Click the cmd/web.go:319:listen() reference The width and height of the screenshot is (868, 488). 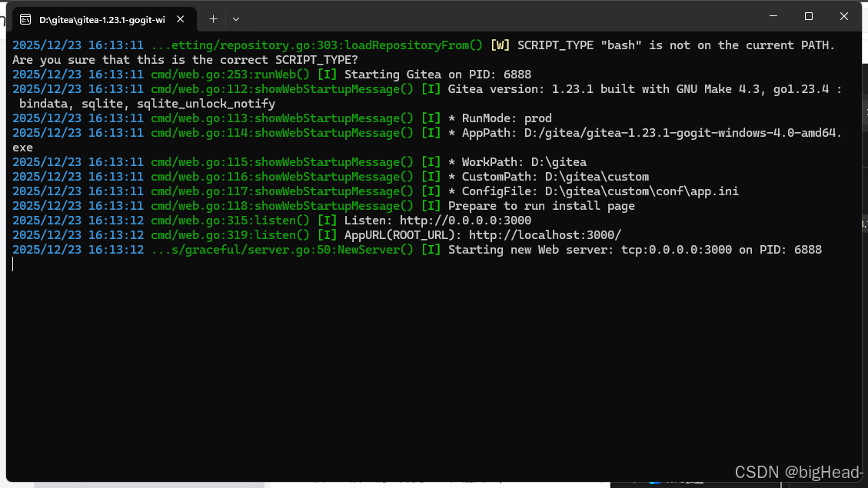tap(231, 235)
